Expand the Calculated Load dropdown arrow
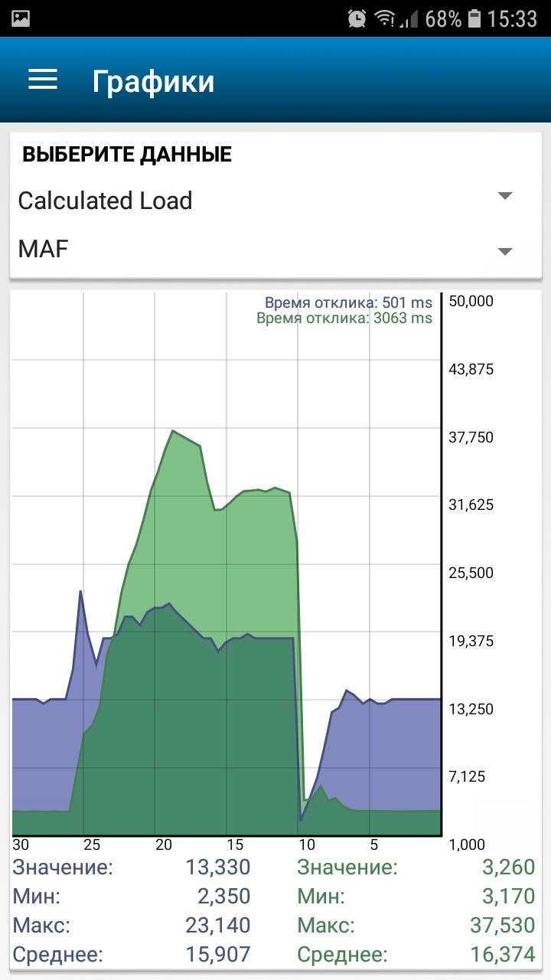This screenshot has width=551, height=980. (x=504, y=196)
